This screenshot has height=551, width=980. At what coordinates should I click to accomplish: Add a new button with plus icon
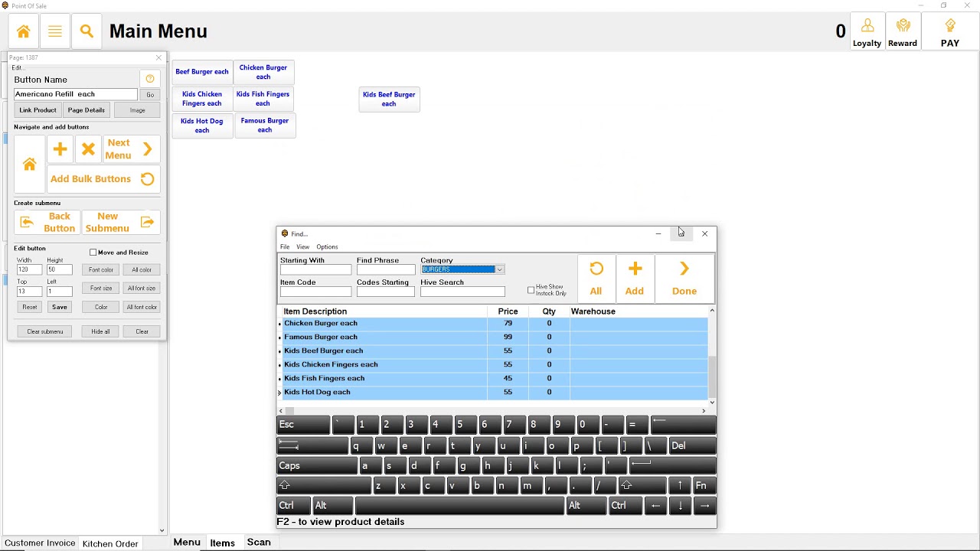tap(60, 148)
